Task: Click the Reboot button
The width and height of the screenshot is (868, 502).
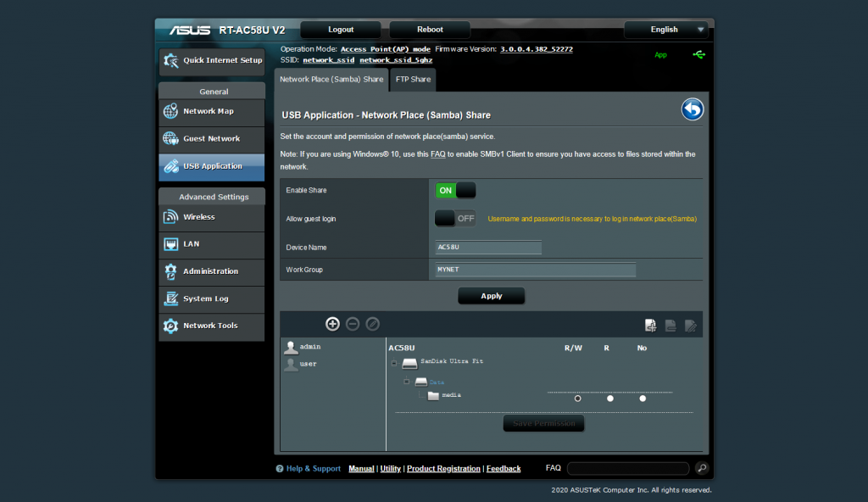Action: point(430,30)
